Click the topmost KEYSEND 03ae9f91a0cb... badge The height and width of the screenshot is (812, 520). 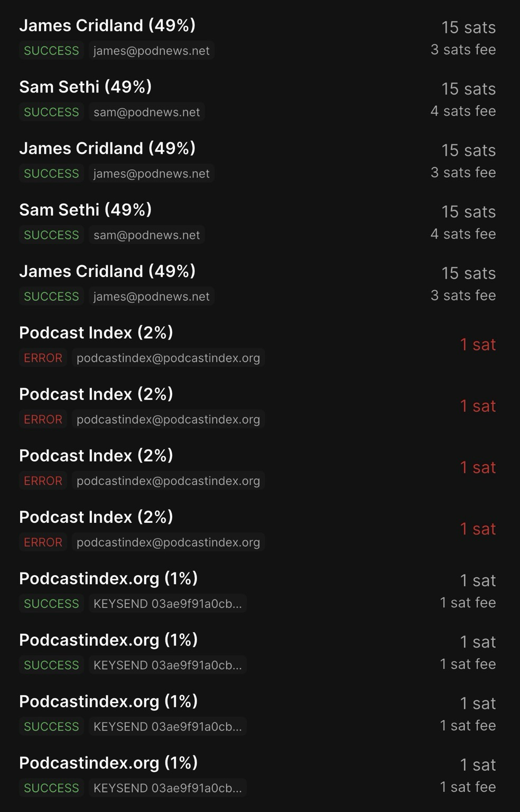pyautogui.click(x=168, y=604)
